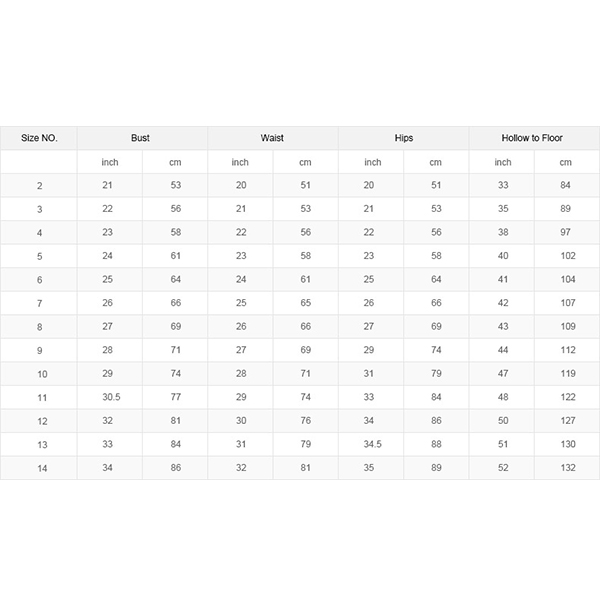Viewport: 600px width, 600px height.
Task: Click the inch subheader under Bust
Action: tap(109, 162)
